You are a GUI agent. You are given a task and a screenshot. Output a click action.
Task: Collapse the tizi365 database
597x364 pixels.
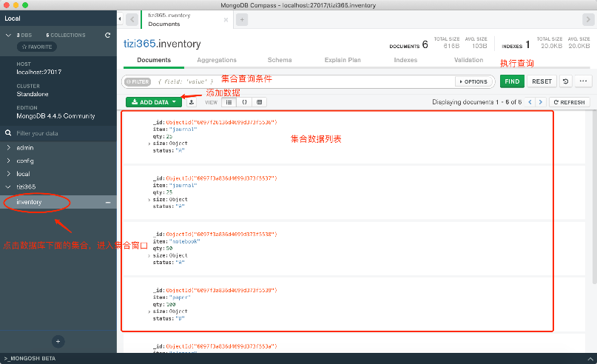8,186
